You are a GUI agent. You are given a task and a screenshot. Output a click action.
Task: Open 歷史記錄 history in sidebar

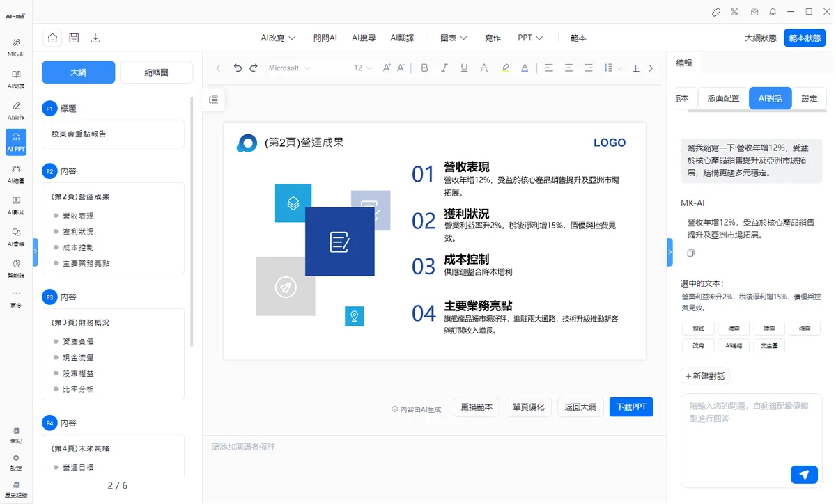coord(16,489)
